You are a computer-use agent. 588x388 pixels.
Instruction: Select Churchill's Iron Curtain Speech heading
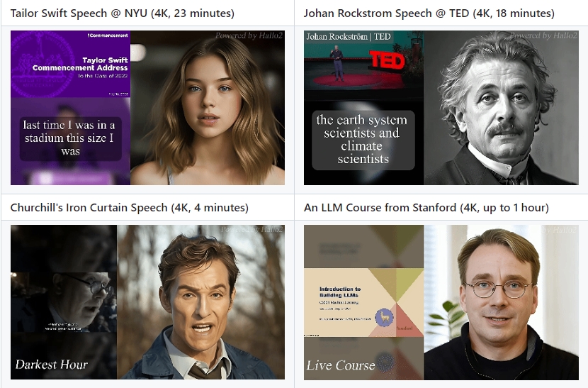coord(129,208)
